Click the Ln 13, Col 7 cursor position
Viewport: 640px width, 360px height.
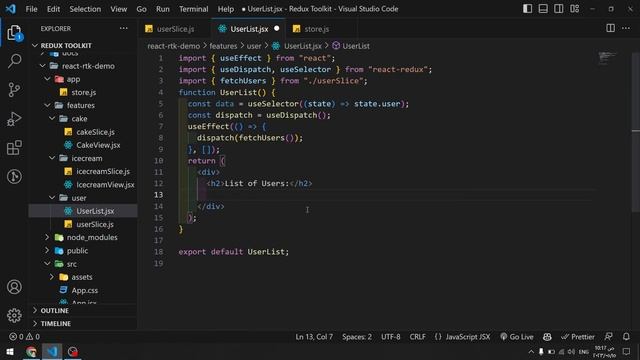(314, 337)
